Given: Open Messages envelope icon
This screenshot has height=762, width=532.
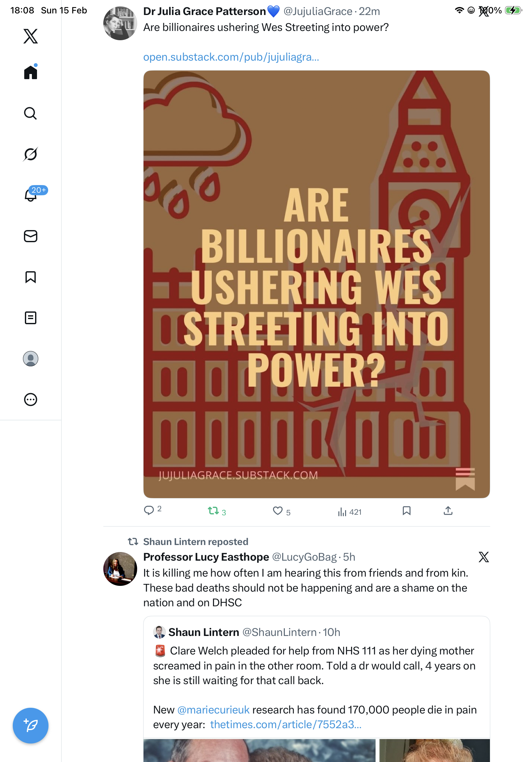Looking at the screenshot, I should [31, 236].
